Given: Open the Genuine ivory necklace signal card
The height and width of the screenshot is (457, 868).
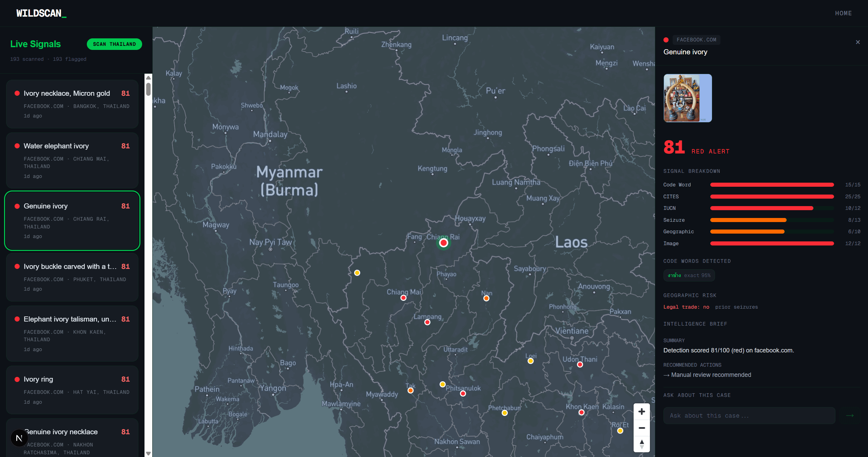Looking at the screenshot, I should coord(72,438).
